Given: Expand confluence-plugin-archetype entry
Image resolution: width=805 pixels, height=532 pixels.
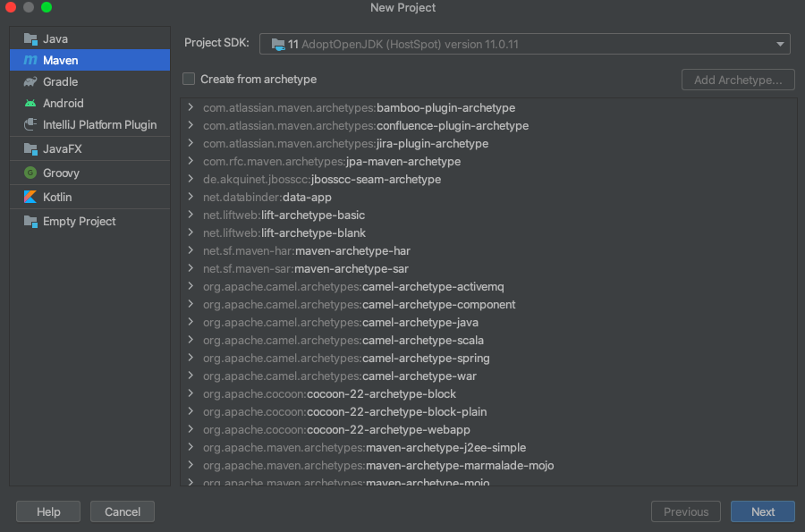Looking at the screenshot, I should click(191, 125).
